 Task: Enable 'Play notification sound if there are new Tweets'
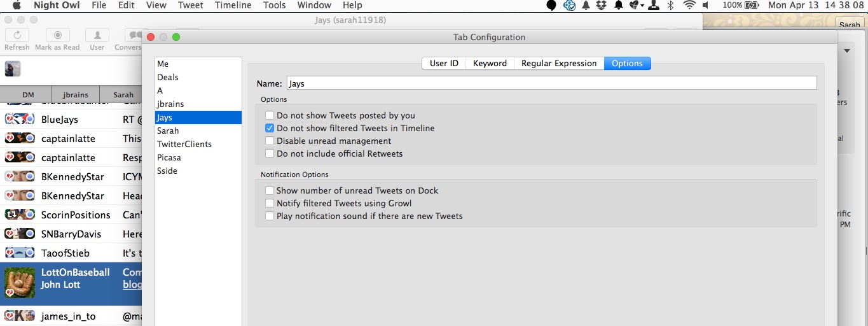pyautogui.click(x=270, y=216)
